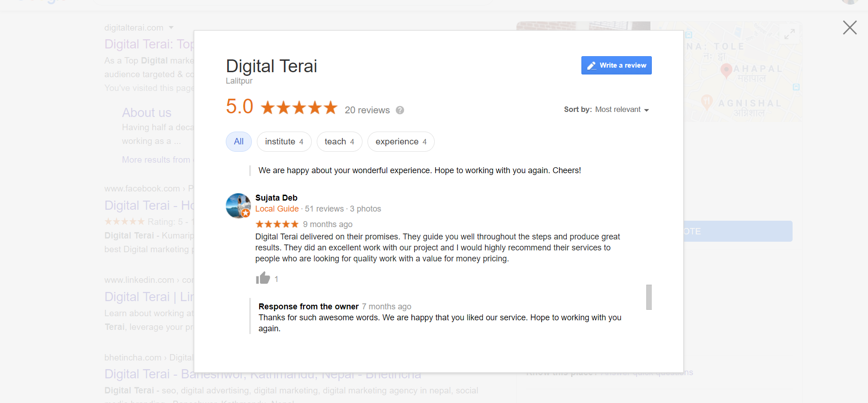This screenshot has height=403, width=868.
Task: Open the digitalterai.com URL dropdown arrow
Action: click(171, 28)
